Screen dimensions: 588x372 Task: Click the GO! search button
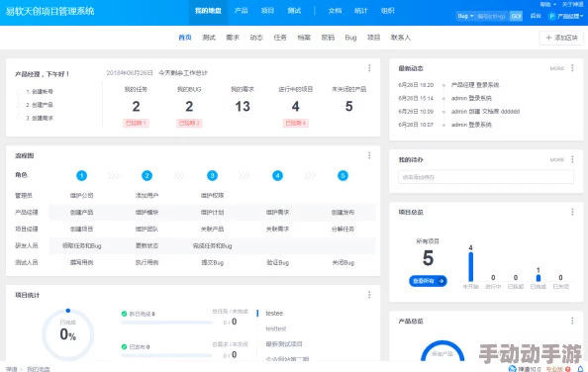[516, 16]
